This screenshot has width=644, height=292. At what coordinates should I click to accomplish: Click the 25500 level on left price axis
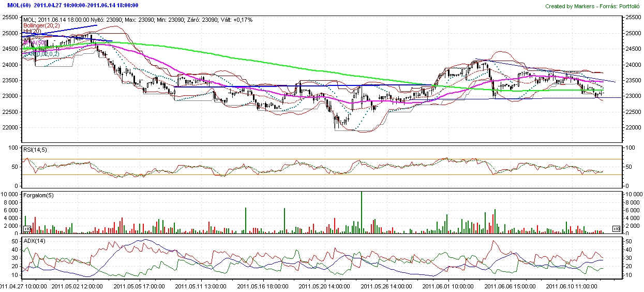9,17
